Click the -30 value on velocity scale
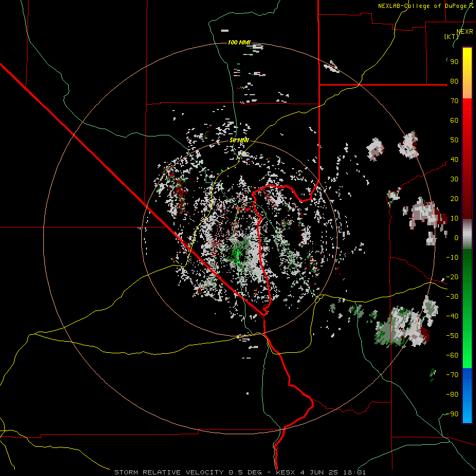 click(452, 297)
